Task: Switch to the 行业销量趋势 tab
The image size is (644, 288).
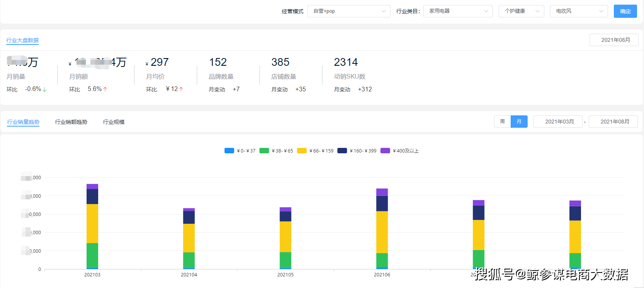Action: (23, 122)
